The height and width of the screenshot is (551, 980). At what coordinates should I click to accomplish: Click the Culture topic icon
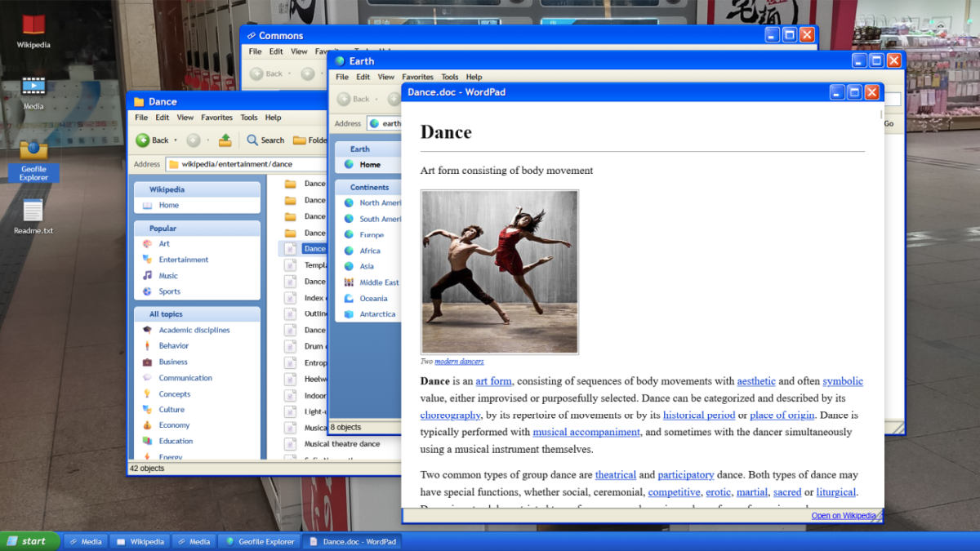(147, 410)
